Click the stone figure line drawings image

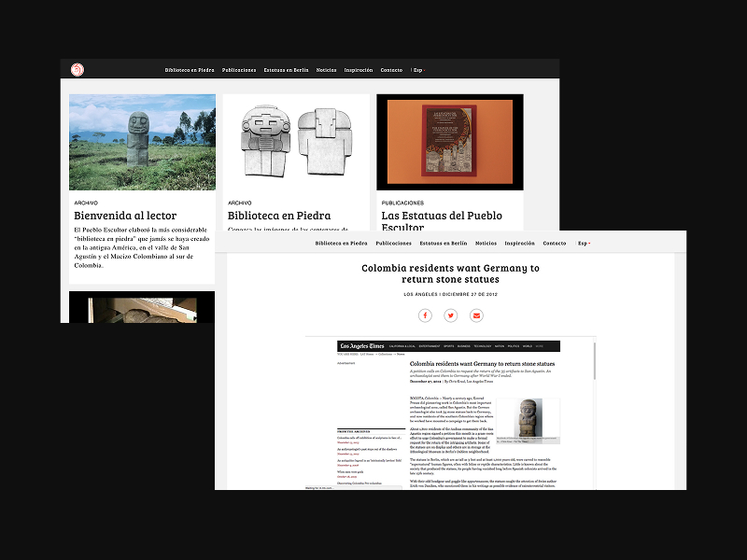coord(296,142)
